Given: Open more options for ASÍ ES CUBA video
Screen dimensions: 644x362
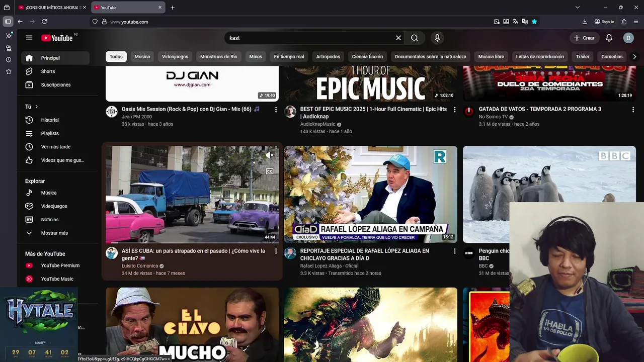Looking at the screenshot, I should (x=276, y=251).
